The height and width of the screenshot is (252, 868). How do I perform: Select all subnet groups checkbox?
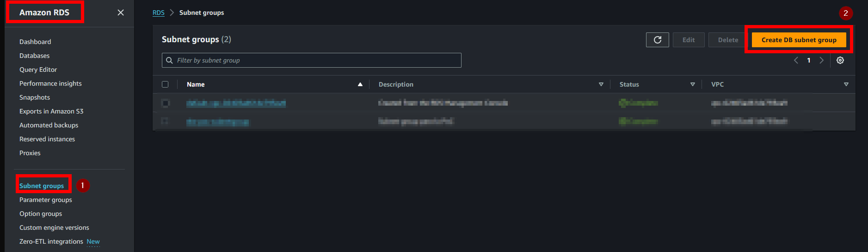pos(165,84)
